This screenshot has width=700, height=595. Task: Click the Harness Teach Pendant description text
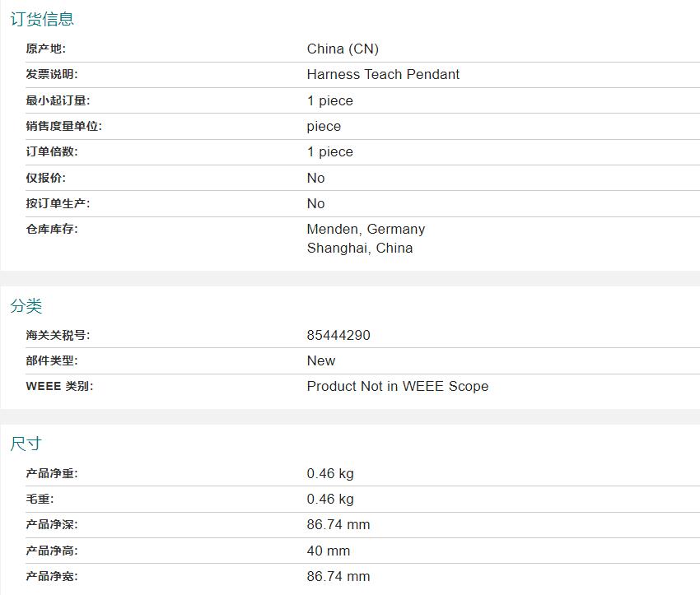(x=383, y=74)
